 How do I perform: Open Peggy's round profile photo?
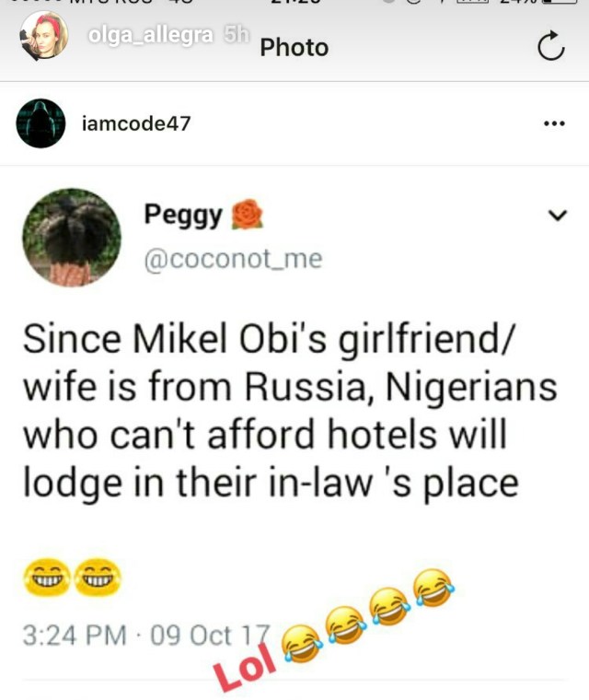tap(72, 238)
